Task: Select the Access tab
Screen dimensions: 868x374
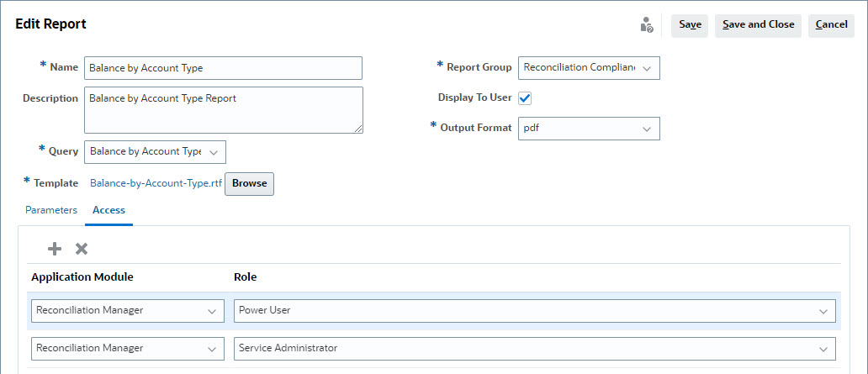Action: pos(108,210)
